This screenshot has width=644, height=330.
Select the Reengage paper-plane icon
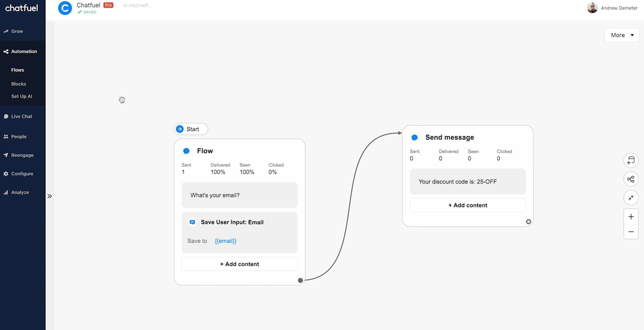(x=6, y=155)
